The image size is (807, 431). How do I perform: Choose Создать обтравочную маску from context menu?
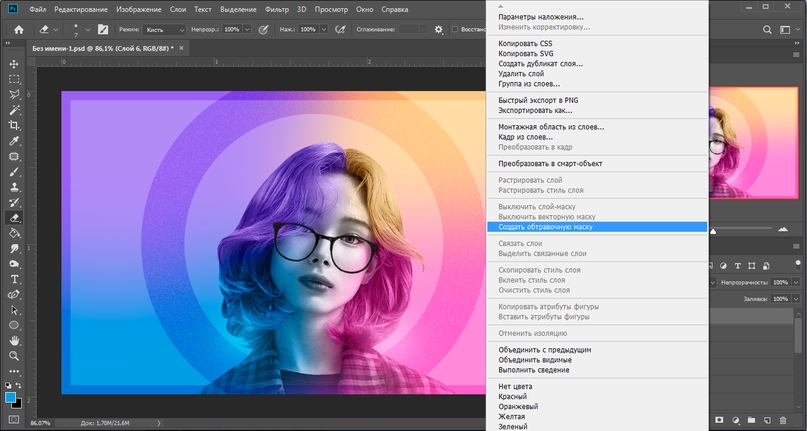click(x=597, y=227)
